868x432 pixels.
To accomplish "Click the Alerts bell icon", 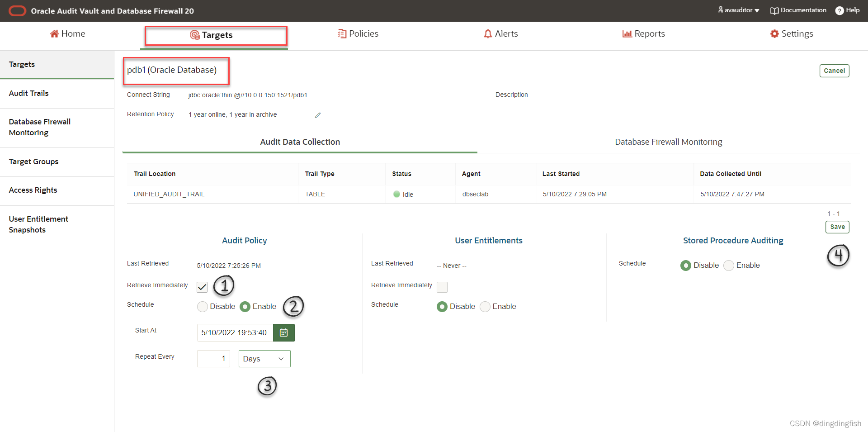I will click(488, 33).
